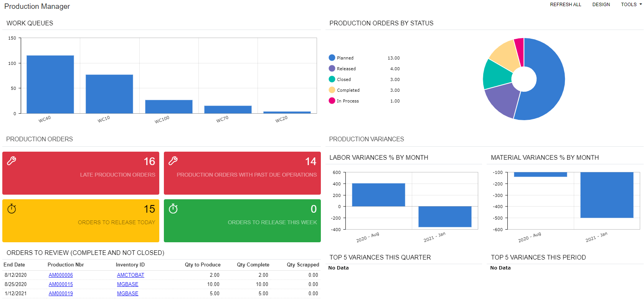
Task: Click Top 5 Variances This Quarter heading
Action: click(x=380, y=257)
